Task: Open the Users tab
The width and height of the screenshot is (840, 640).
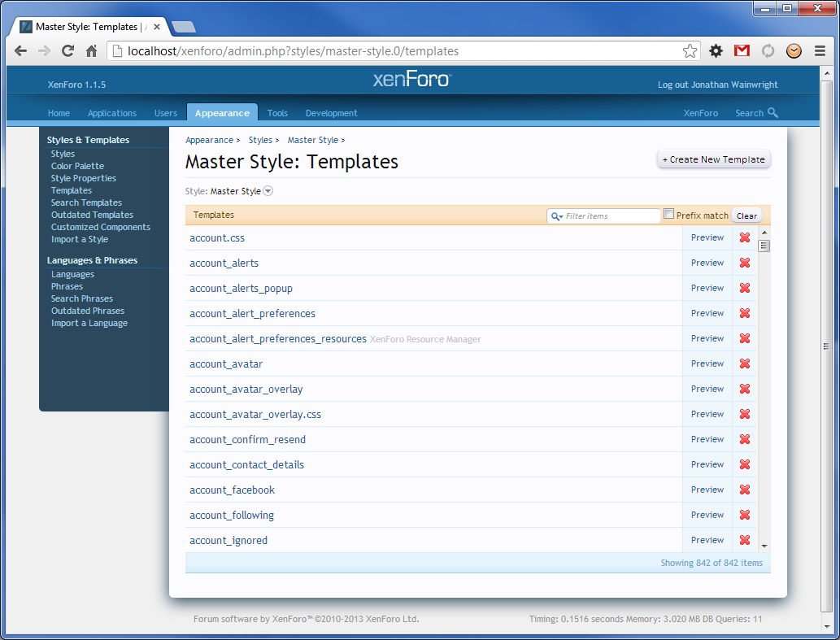Action: pos(166,113)
